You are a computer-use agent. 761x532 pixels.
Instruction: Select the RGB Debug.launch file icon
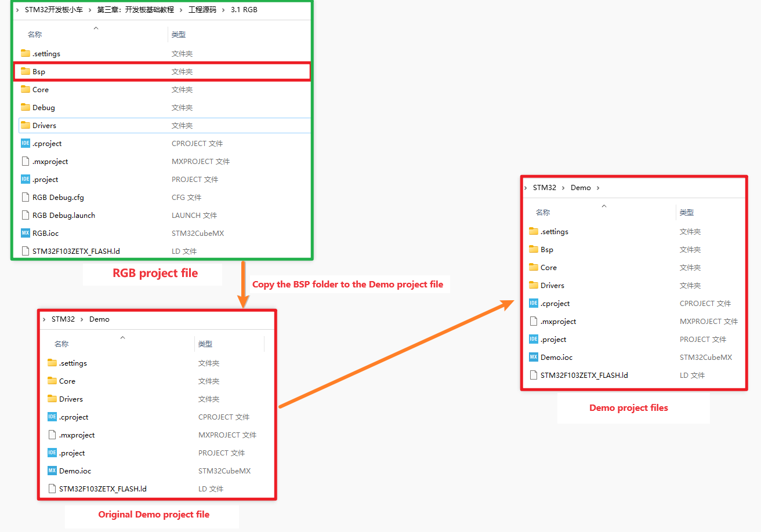(25, 215)
